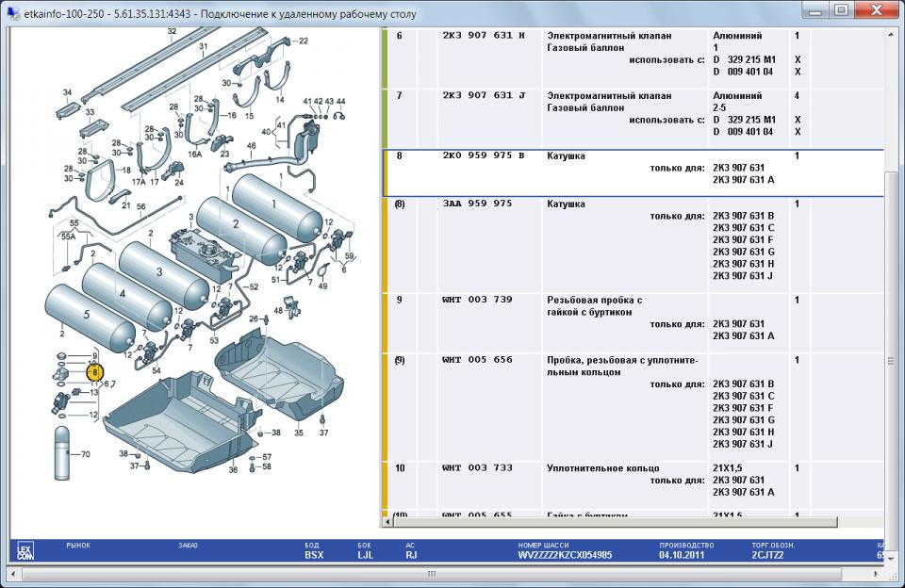The image size is (905, 588).
Task: Select part number 3AA 959 975
Action: click(x=477, y=204)
